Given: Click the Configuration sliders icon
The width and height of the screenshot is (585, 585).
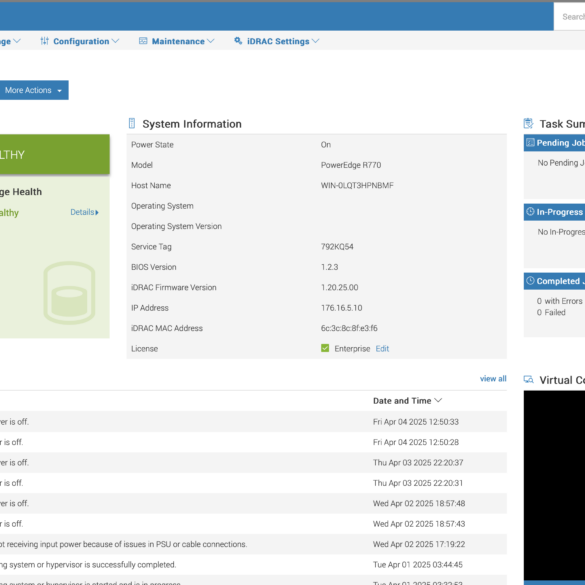Looking at the screenshot, I should pos(44,41).
